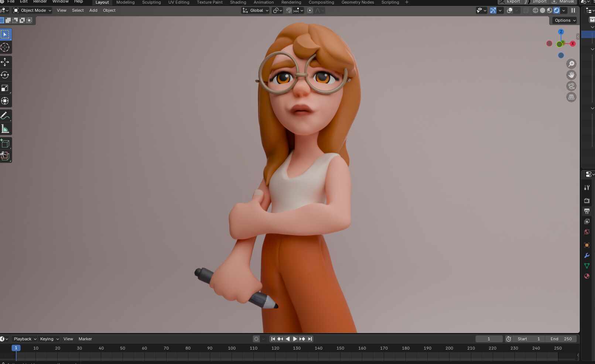Image resolution: width=595 pixels, height=364 pixels.
Task: Toggle viewport overlays
Action: point(510,10)
